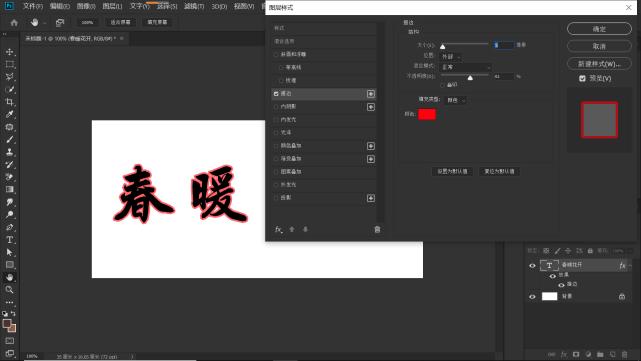Click Delete Layer trash in Layers panel

pos(624,354)
